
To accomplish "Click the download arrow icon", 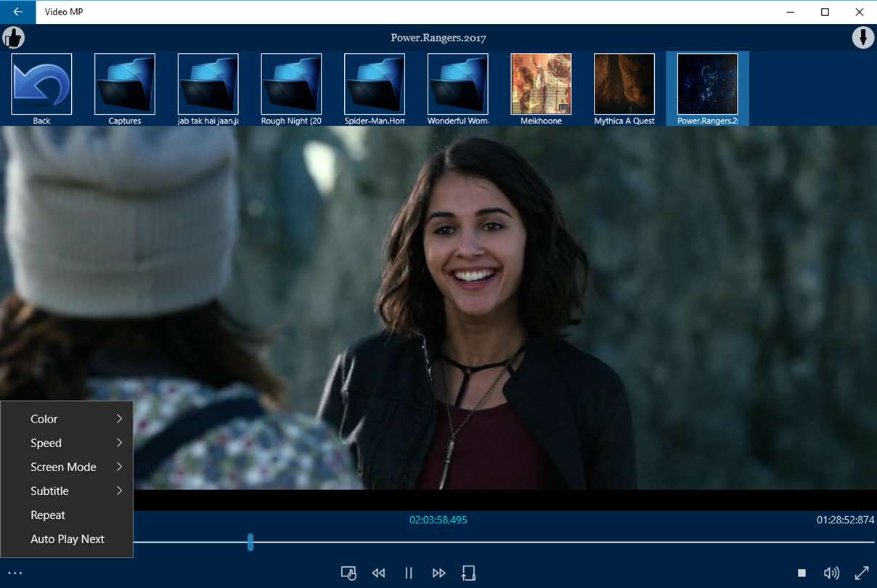I will click(x=862, y=37).
